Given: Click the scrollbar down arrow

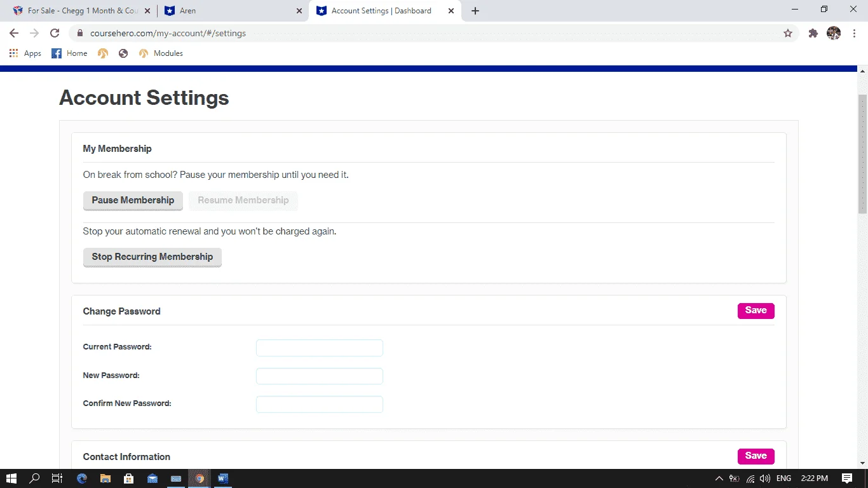Looking at the screenshot, I should coord(862,464).
